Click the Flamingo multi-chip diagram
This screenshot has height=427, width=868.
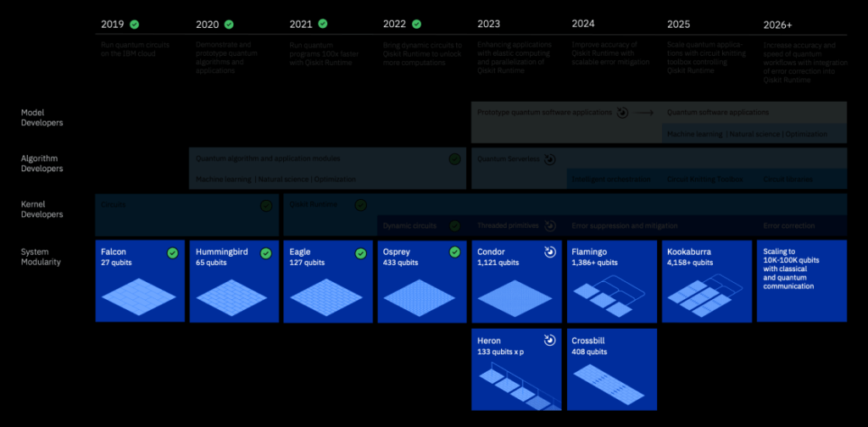click(612, 296)
